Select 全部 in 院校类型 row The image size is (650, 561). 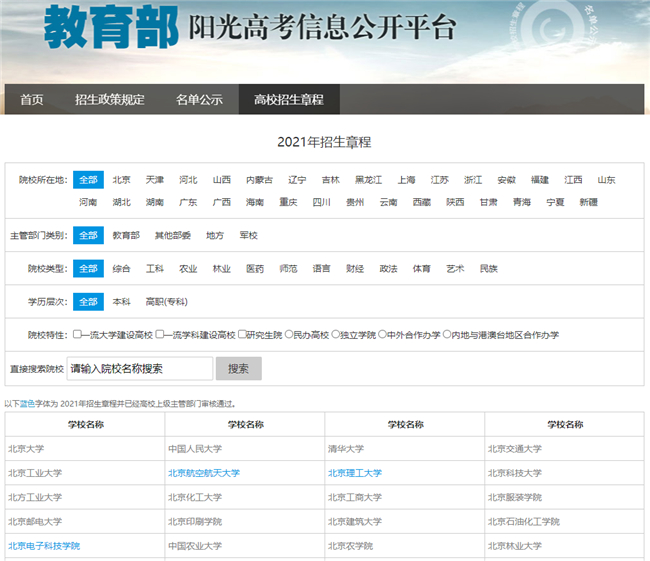click(88, 269)
